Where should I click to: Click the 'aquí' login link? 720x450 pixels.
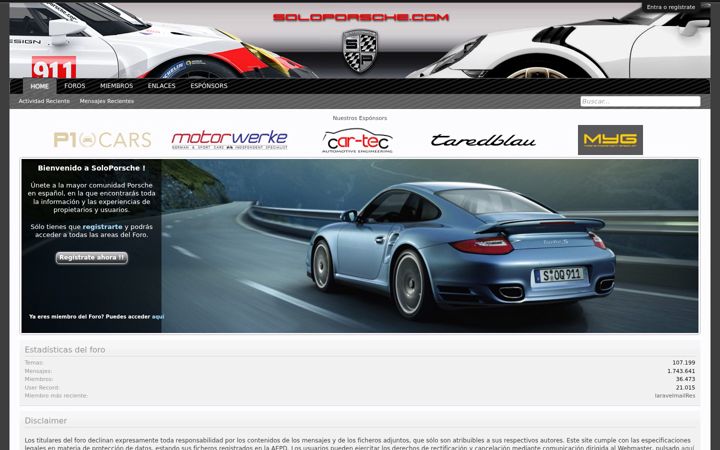click(x=158, y=317)
